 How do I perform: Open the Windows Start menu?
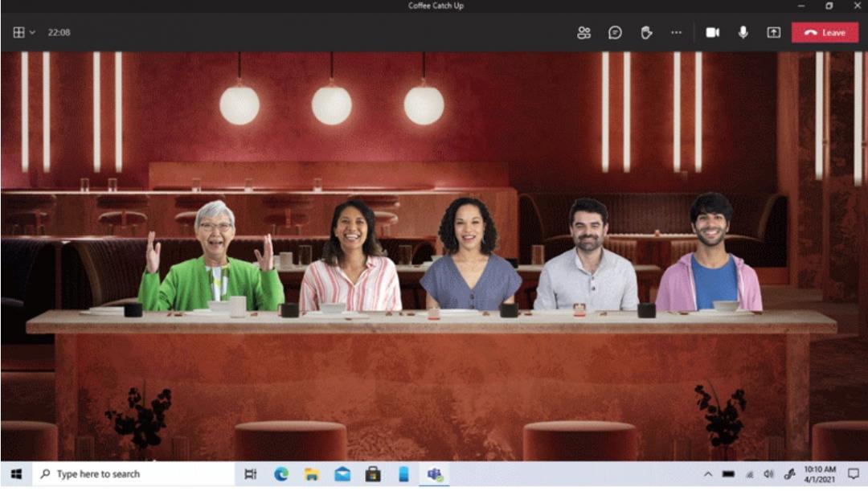(15, 474)
